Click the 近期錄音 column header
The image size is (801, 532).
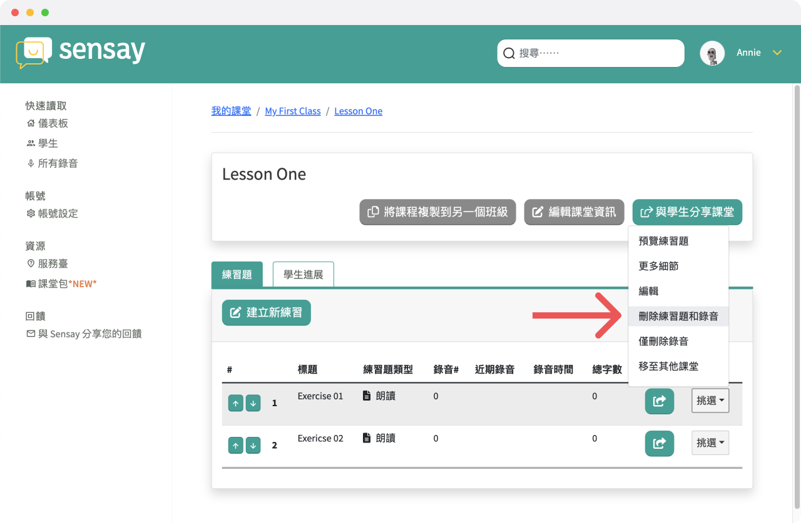[494, 369]
